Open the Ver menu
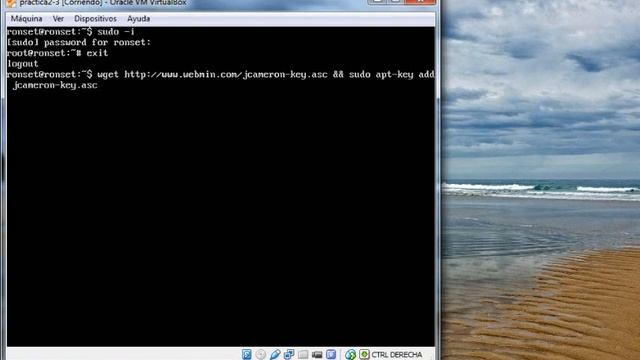Screen dimensions: 640x360 point(58,19)
